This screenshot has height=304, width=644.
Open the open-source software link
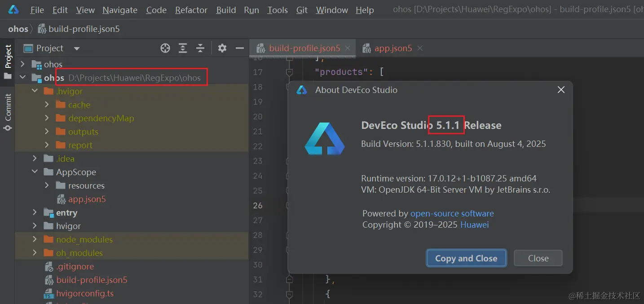(452, 213)
